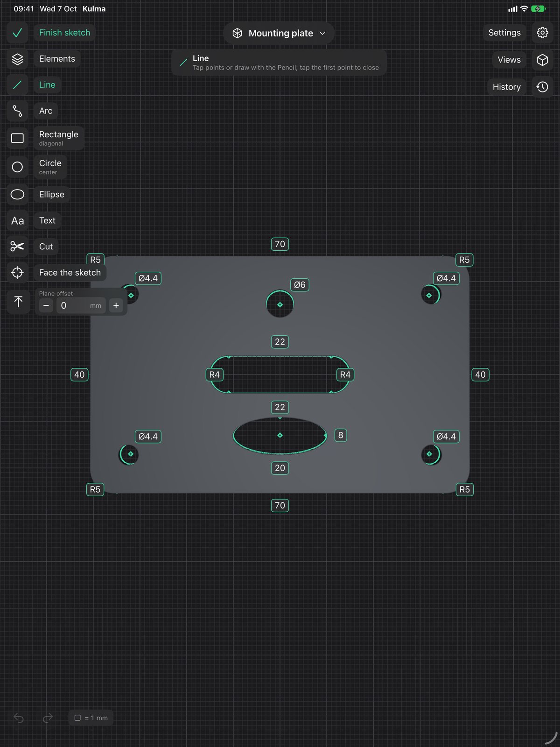Select the bottom-left R5 corner radius label
Viewport: 560px width, 747px height.
95,489
